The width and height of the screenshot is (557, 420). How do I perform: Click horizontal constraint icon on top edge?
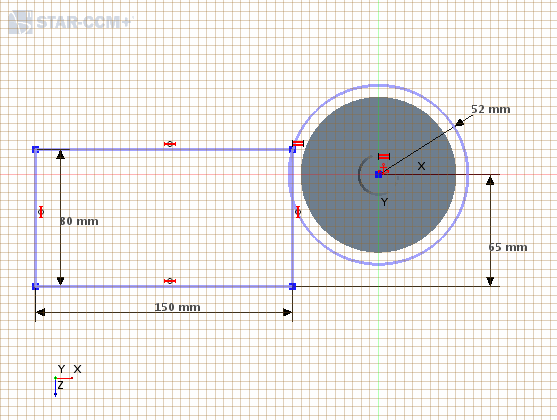click(x=170, y=144)
